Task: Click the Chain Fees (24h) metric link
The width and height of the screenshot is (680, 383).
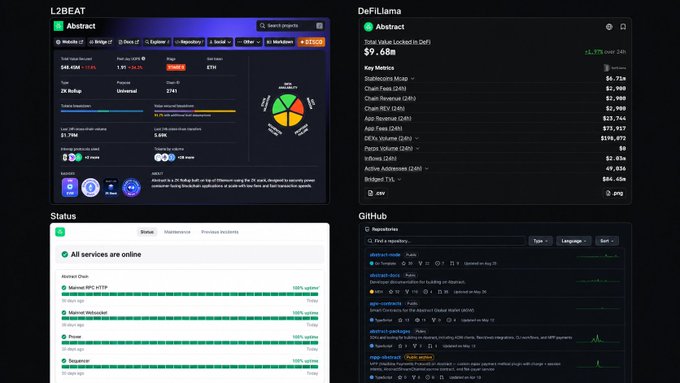Action: click(385, 88)
